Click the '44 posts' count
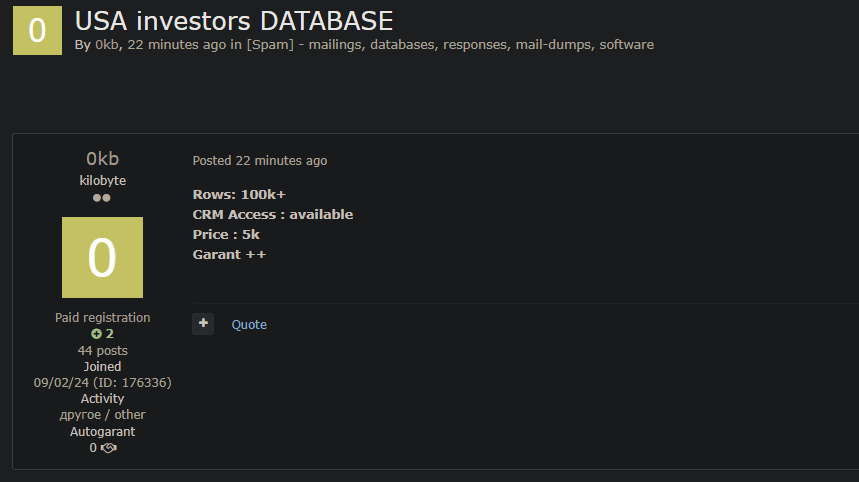859x482 pixels. (x=102, y=351)
